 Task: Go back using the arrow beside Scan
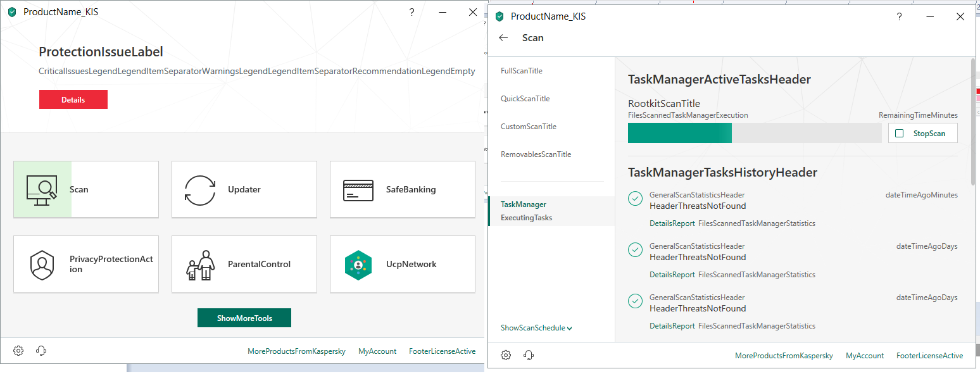[x=503, y=38]
